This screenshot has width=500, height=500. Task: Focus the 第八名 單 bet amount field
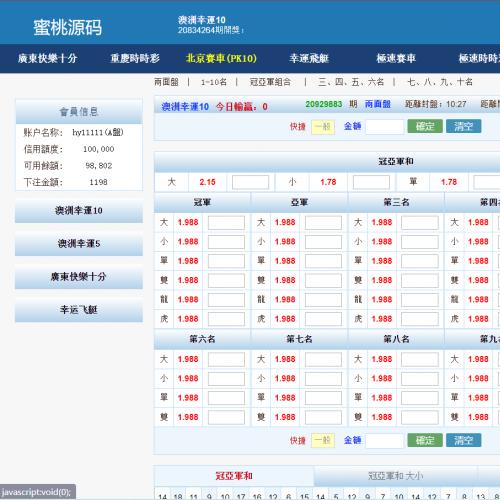(x=420, y=398)
